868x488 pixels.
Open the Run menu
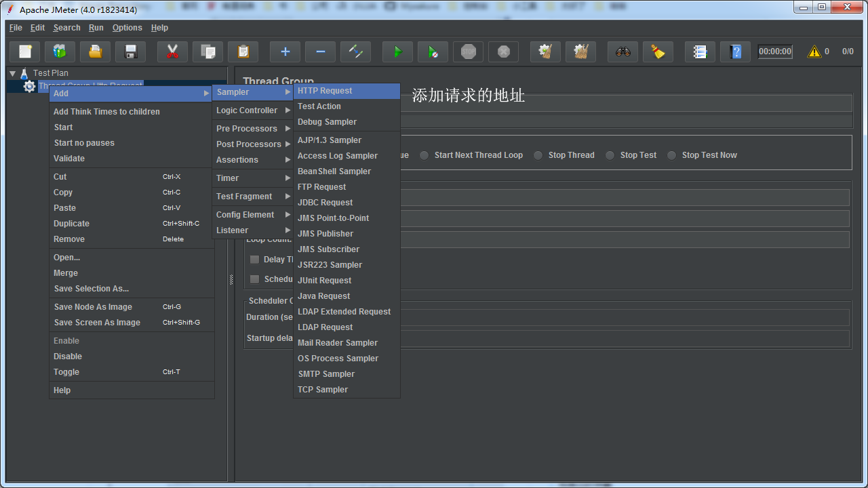(x=96, y=28)
